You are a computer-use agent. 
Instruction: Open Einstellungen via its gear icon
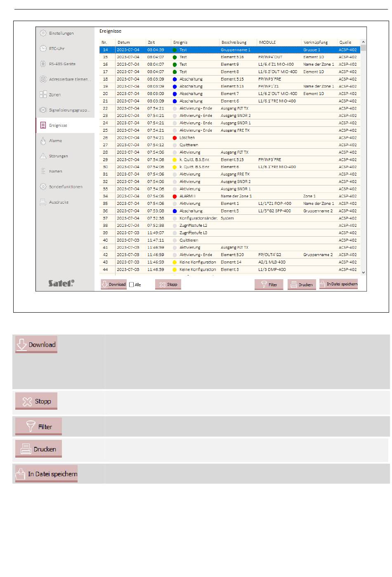point(43,33)
